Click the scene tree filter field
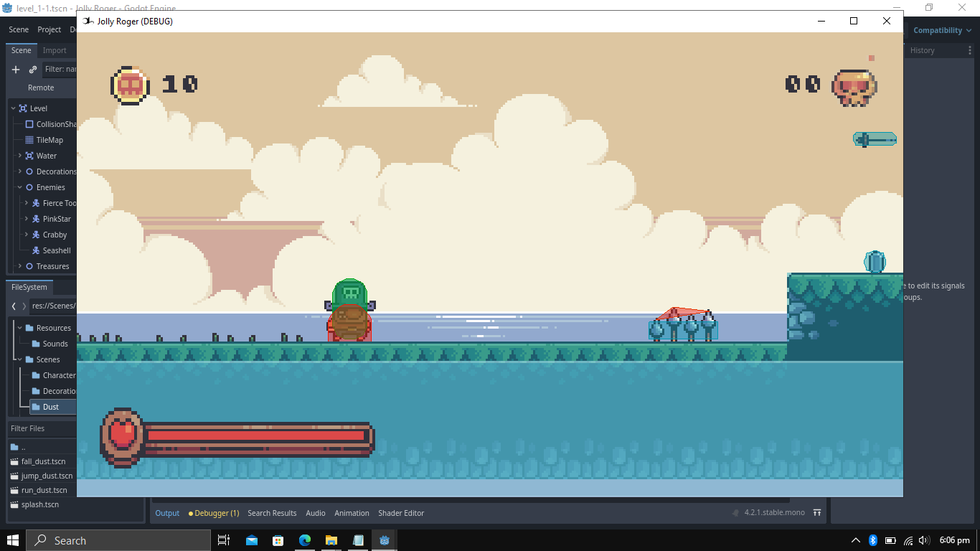 pyautogui.click(x=60, y=70)
